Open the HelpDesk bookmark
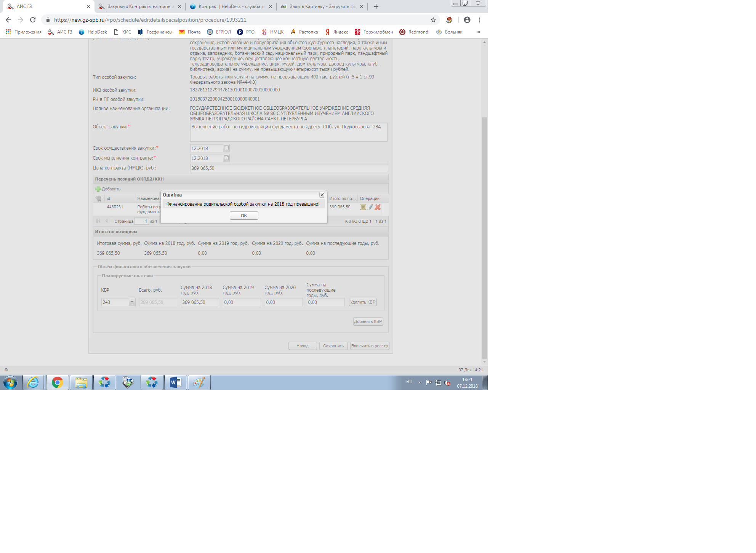 pos(93,32)
